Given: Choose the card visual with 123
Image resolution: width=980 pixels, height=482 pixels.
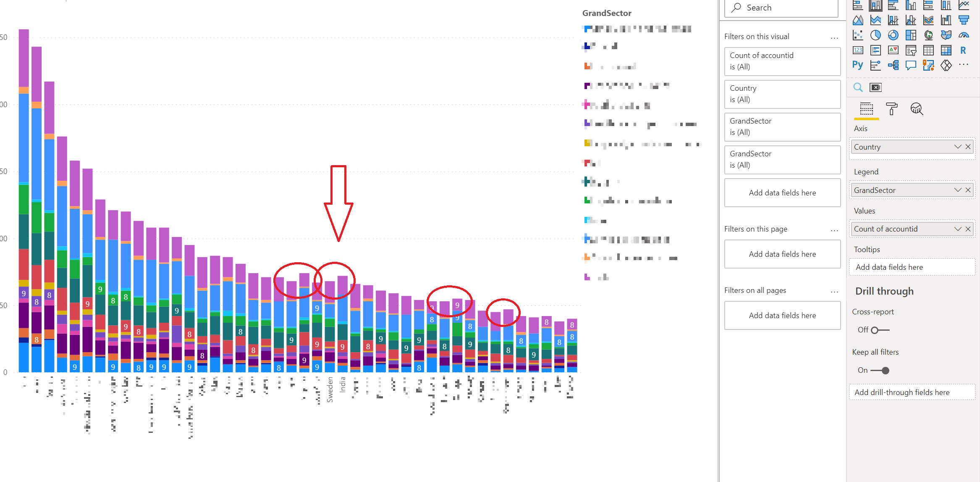Looking at the screenshot, I should coord(858,50).
